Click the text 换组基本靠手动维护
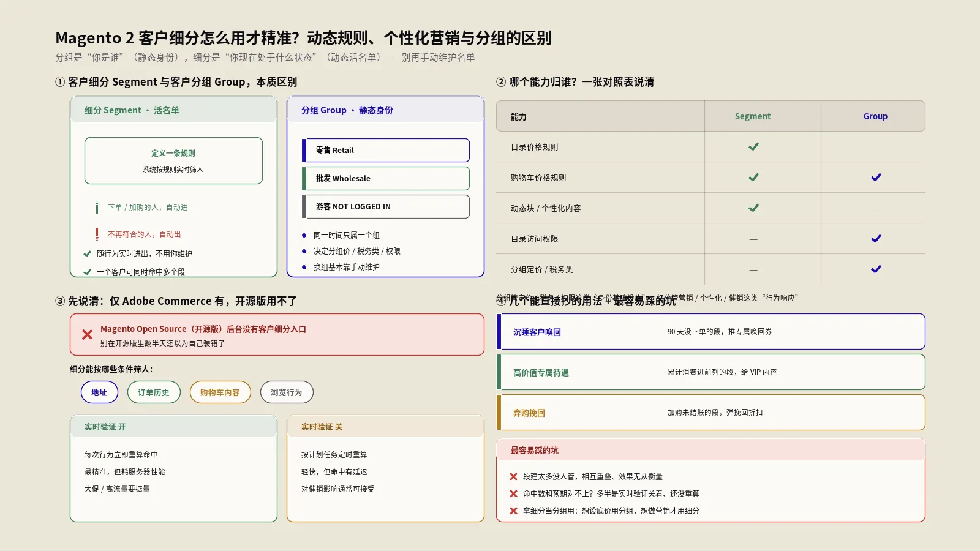 347,267
